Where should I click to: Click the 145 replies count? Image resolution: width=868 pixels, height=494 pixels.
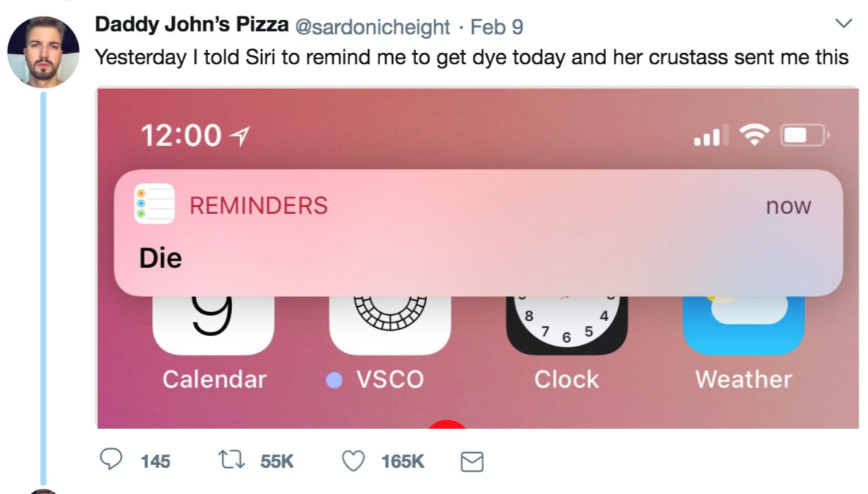pyautogui.click(x=155, y=462)
